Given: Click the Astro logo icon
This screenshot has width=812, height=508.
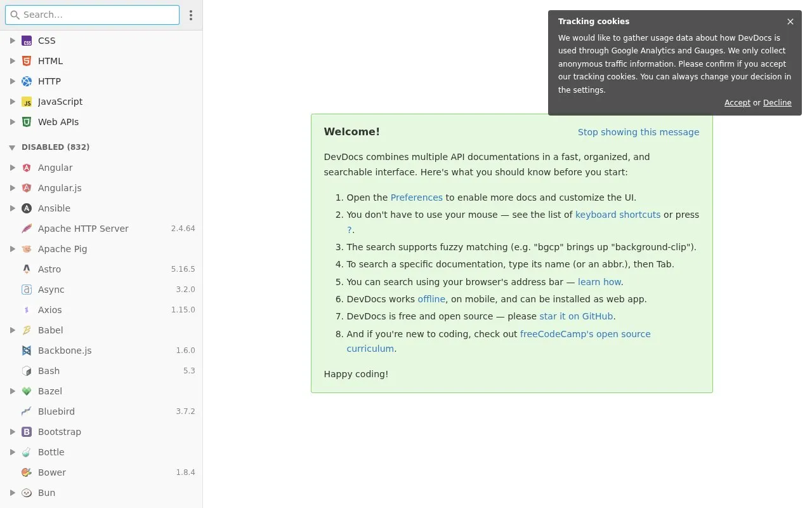Looking at the screenshot, I should (27, 269).
